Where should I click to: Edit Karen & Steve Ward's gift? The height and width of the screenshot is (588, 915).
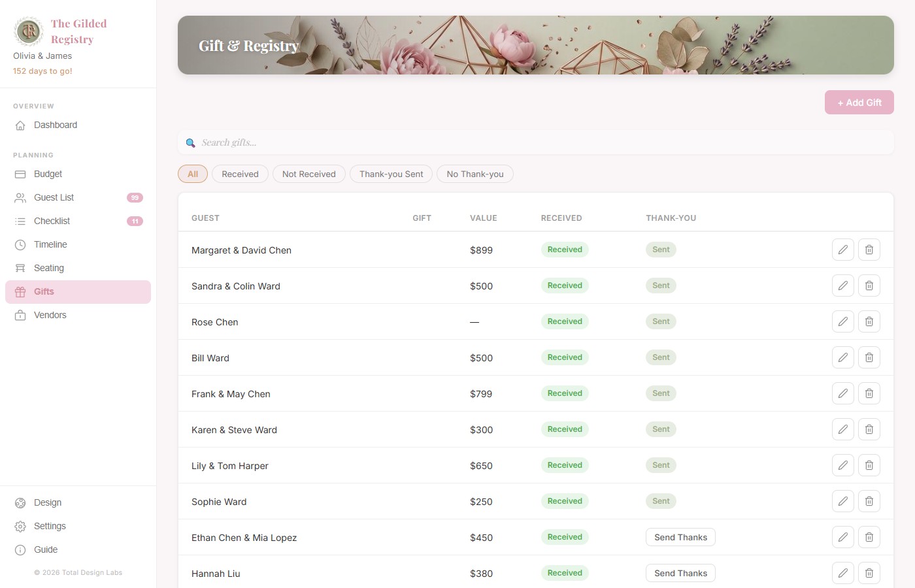(x=843, y=429)
